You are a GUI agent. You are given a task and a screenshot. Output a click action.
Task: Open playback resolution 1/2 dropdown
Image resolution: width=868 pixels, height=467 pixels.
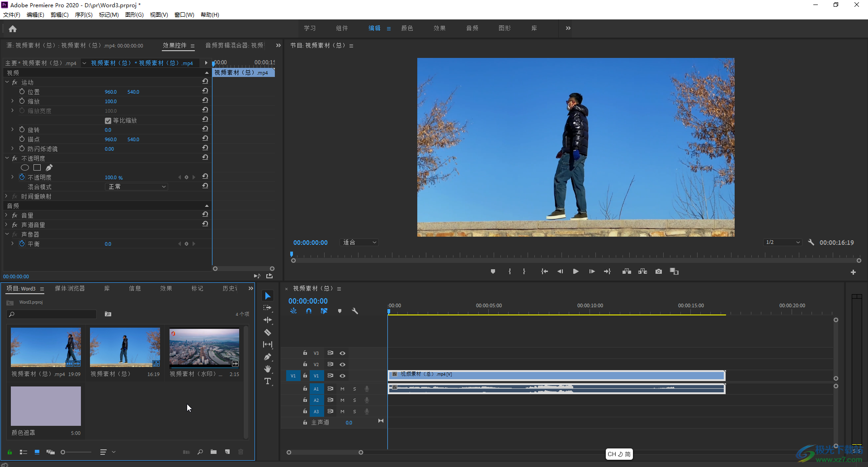coord(783,243)
